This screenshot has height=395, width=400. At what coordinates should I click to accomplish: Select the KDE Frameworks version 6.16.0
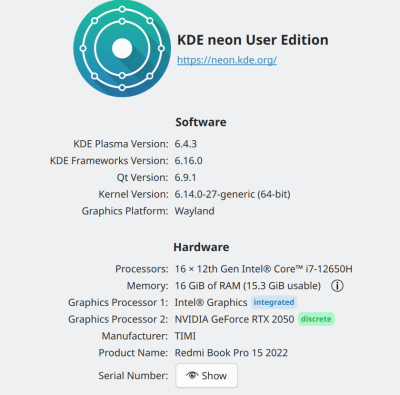tap(189, 161)
